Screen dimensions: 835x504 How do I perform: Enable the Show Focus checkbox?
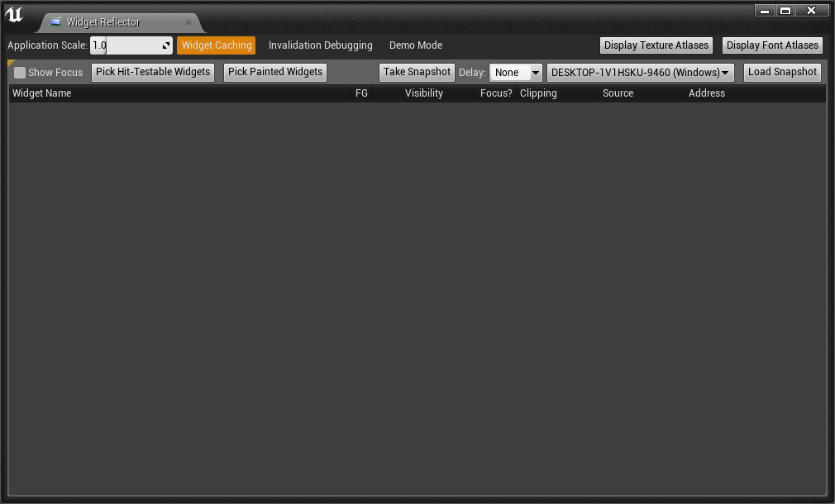click(18, 73)
